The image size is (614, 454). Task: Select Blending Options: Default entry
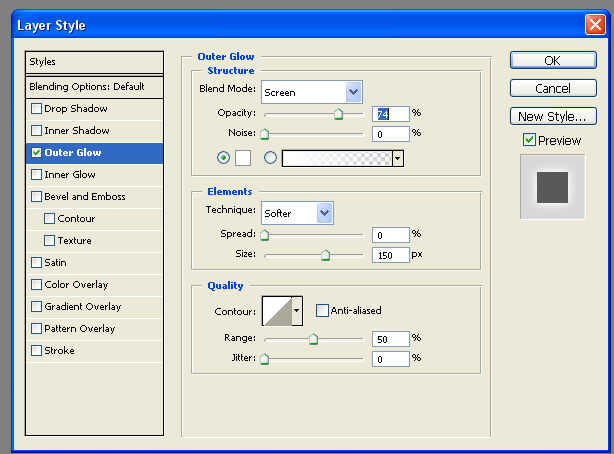[94, 87]
